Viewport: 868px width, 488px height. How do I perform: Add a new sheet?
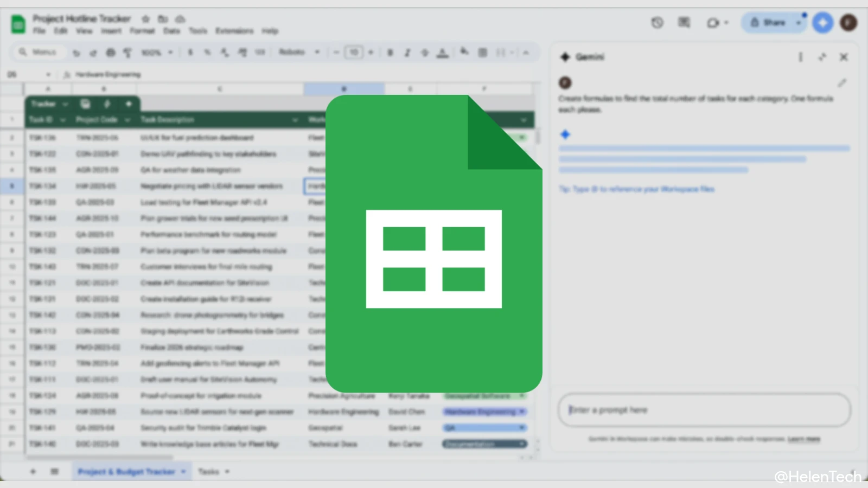coord(33,472)
